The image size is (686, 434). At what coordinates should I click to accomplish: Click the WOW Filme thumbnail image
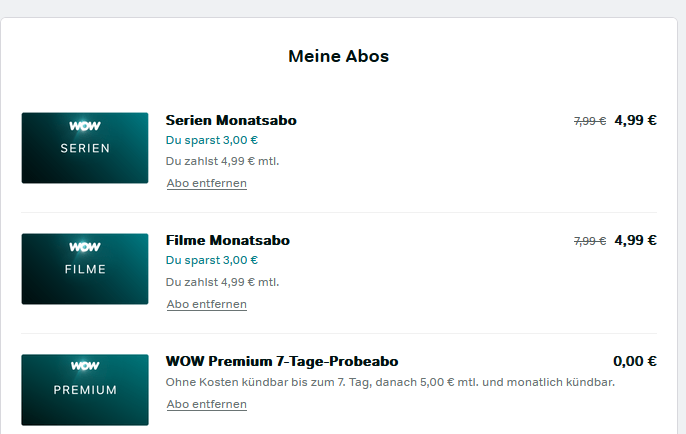85,269
